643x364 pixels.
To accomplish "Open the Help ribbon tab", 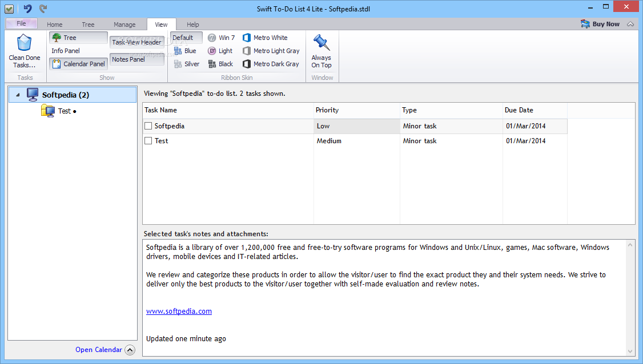I will (193, 25).
